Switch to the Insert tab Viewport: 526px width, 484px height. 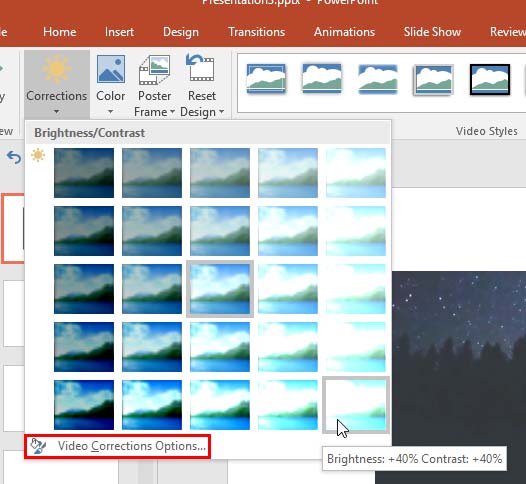[x=119, y=32]
